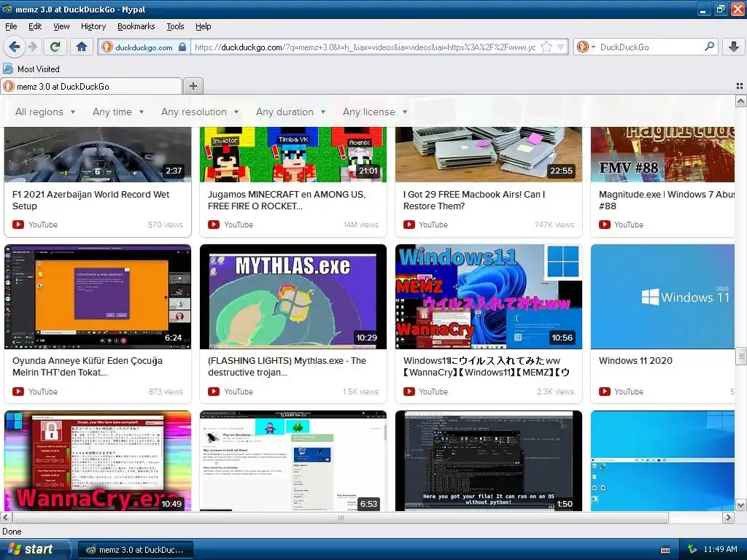The height and width of the screenshot is (560, 747).
Task: Click the vertical scrollbar up arrow
Action: click(x=741, y=101)
